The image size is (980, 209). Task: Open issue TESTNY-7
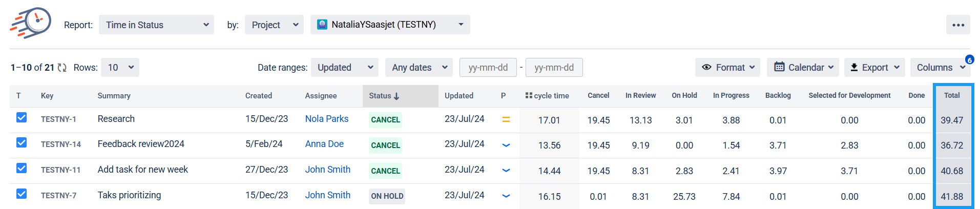coord(58,196)
